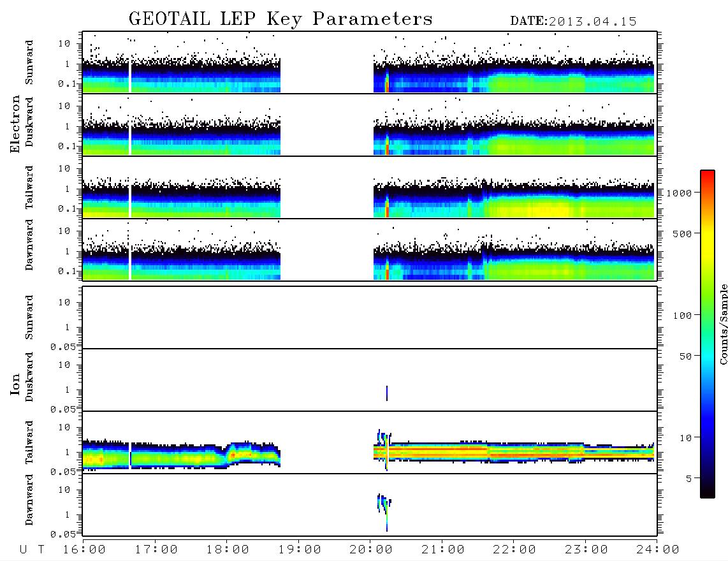Click the '23:00' time tick label
The width and height of the screenshot is (728, 561).
coord(586,550)
